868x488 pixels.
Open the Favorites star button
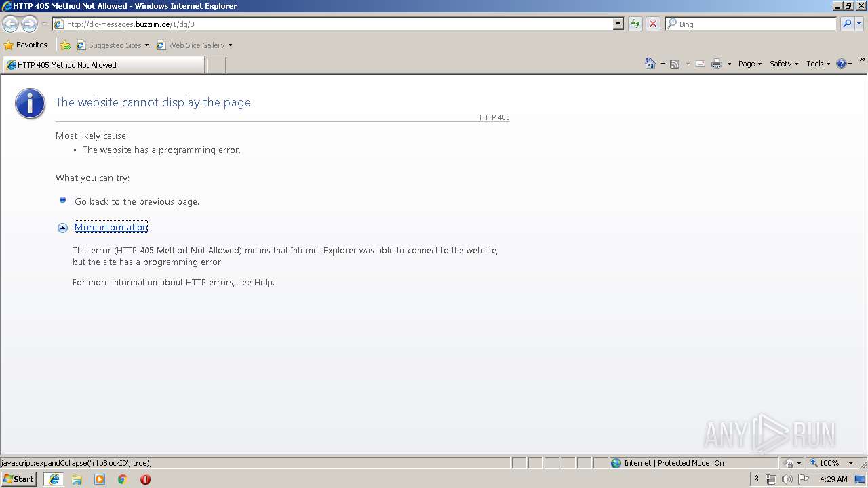[26, 45]
